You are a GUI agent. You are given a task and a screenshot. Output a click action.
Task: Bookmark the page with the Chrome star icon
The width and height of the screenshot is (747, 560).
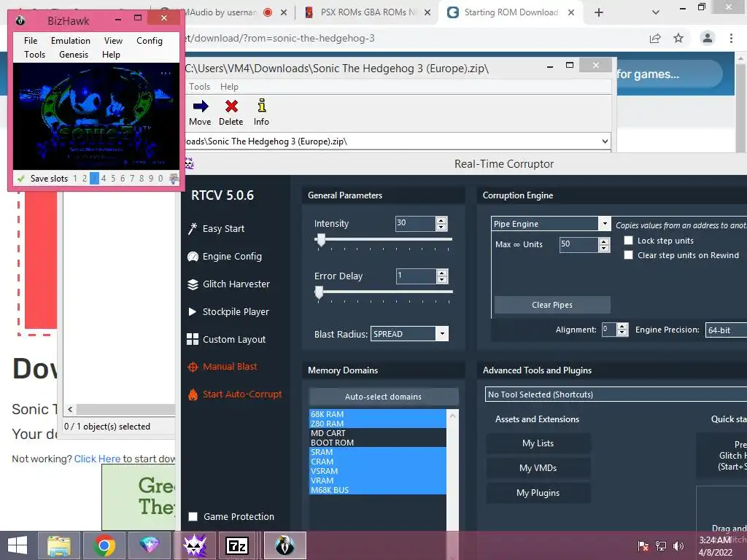pyautogui.click(x=678, y=38)
